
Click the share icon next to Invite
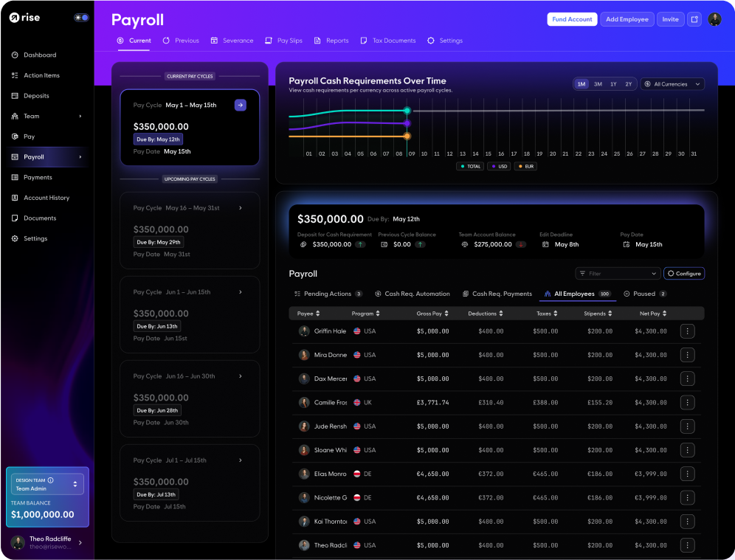click(x=694, y=19)
